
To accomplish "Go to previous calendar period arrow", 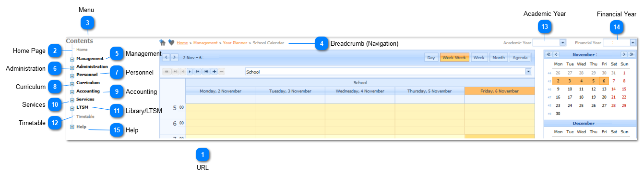I will [x=167, y=57].
